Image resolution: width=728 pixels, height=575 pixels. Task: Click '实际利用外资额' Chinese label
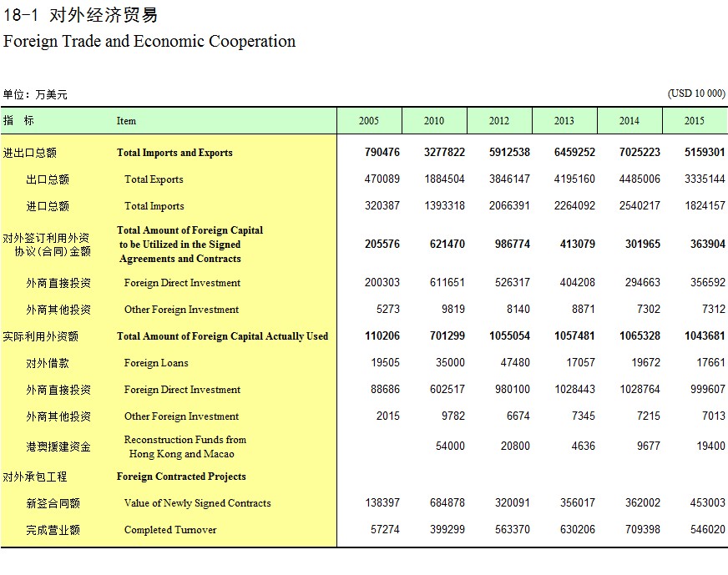[x=40, y=336]
